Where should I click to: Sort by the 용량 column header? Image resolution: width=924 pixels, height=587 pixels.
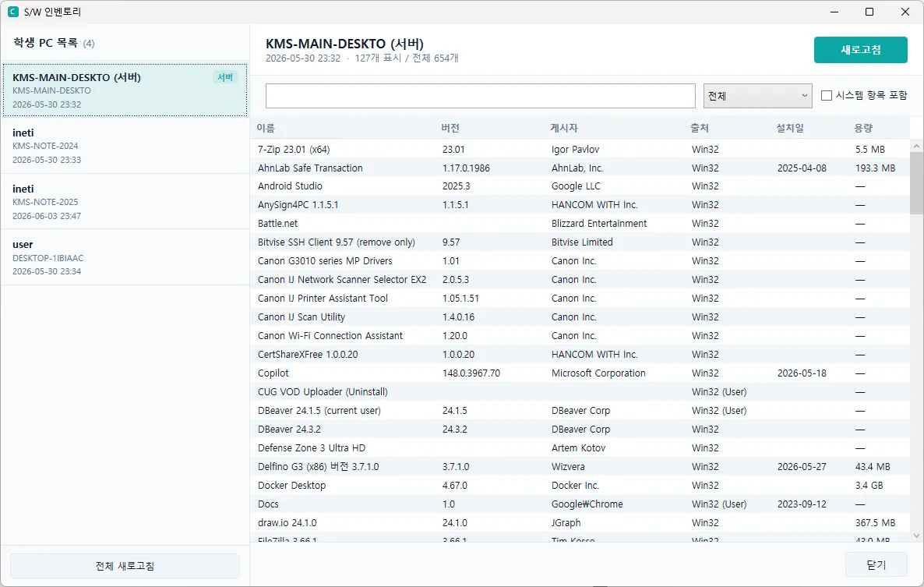pyautogui.click(x=863, y=128)
